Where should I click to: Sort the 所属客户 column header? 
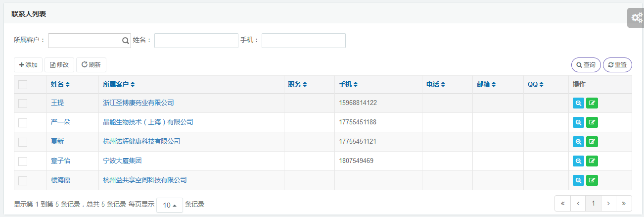(x=132, y=85)
